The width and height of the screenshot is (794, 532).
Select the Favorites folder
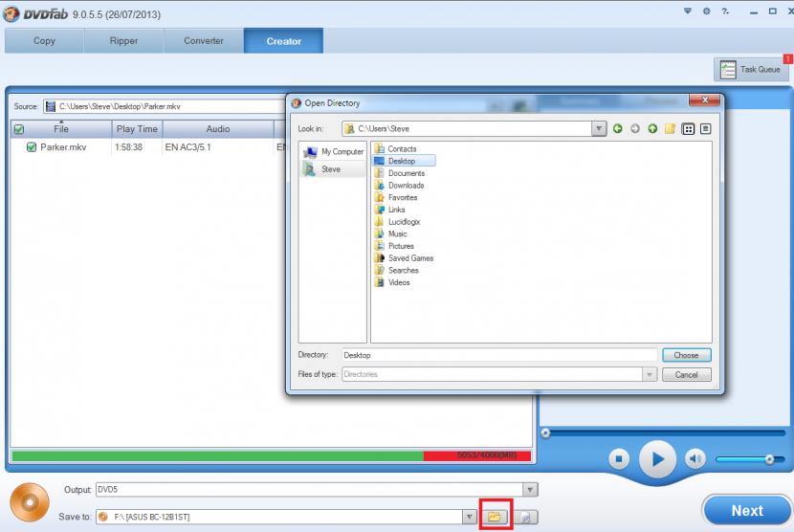pos(396,198)
